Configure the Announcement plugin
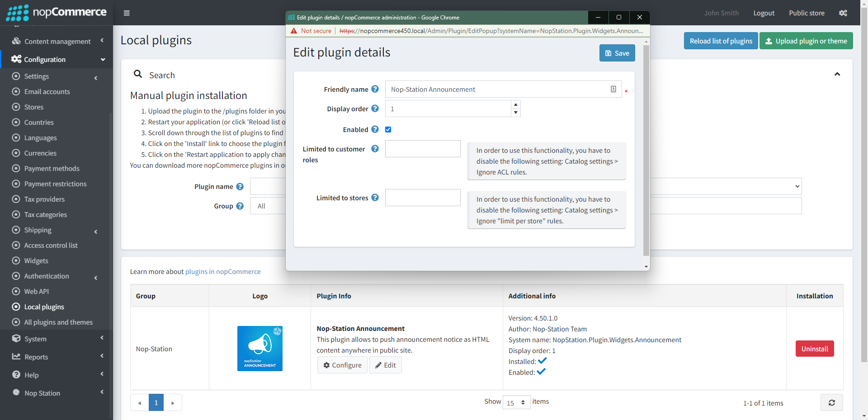 [x=342, y=365]
